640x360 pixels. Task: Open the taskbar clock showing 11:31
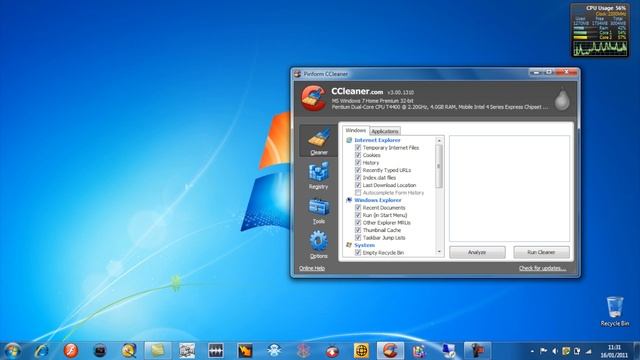pyautogui.click(x=614, y=351)
